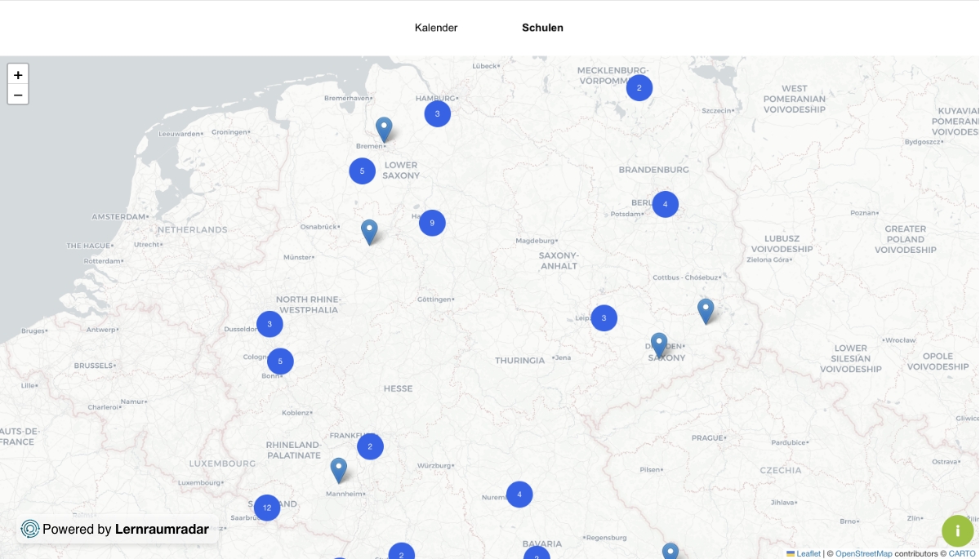Click the green info button
Screen dimensions: 980x559
(957, 530)
